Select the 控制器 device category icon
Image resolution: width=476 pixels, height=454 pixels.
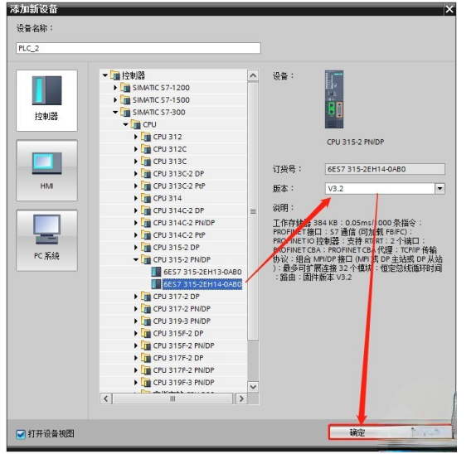pyautogui.click(x=46, y=90)
